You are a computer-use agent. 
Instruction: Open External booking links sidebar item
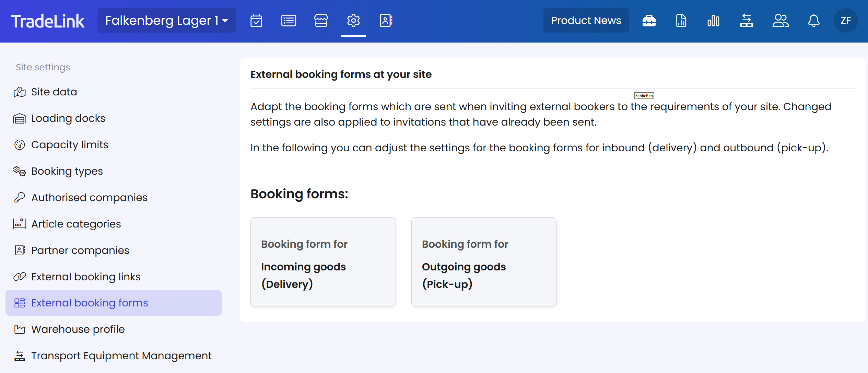86,277
